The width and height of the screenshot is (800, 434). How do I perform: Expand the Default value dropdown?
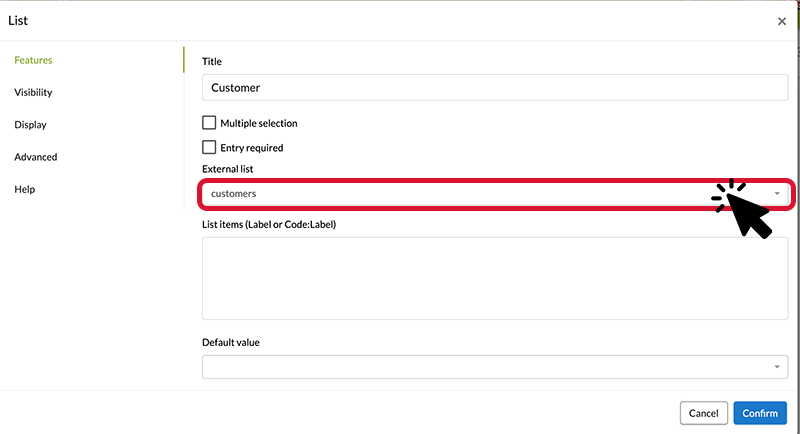(495, 367)
